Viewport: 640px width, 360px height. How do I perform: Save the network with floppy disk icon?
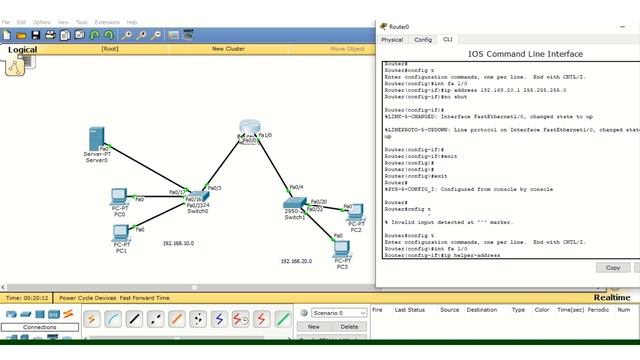(36, 35)
